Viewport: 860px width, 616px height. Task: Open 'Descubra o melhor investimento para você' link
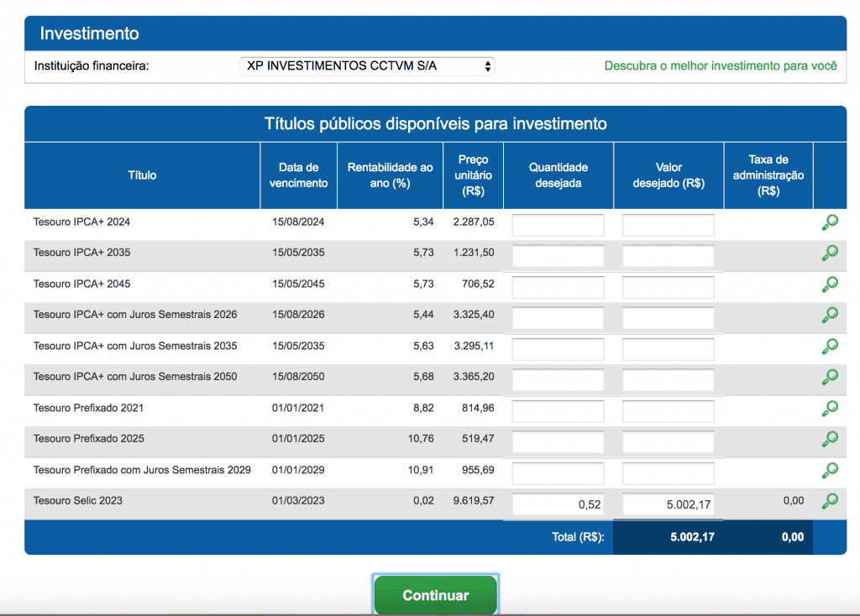tap(720, 65)
